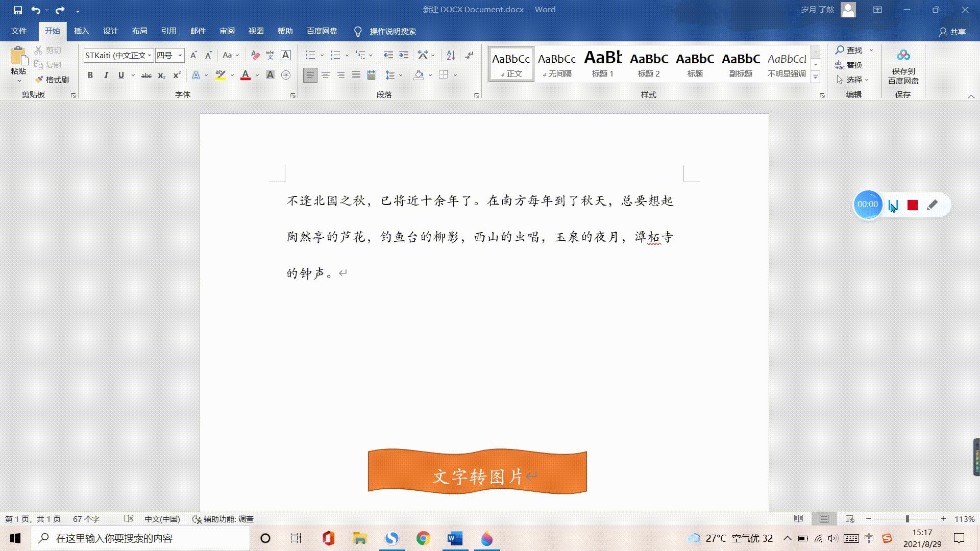Select the 格式刷 (Format Painter) tool
Image resolution: width=980 pixels, height=551 pixels.
(x=51, y=80)
